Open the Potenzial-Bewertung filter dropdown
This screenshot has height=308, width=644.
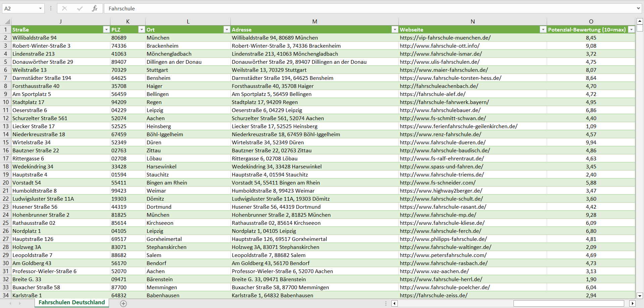(x=632, y=30)
